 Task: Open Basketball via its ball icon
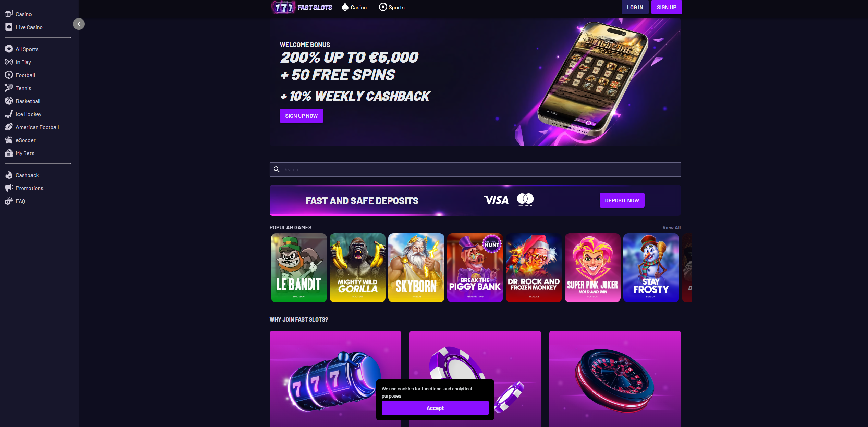tap(9, 101)
